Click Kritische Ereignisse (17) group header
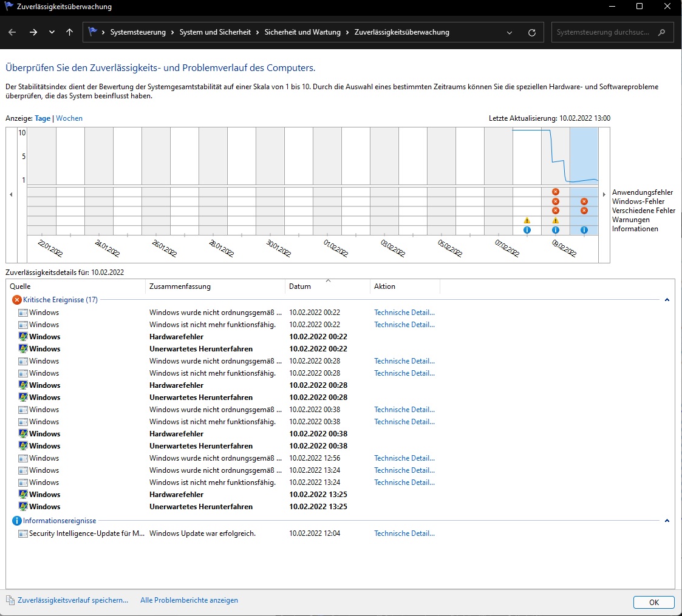Image resolution: width=682 pixels, height=616 pixels. tap(60, 300)
